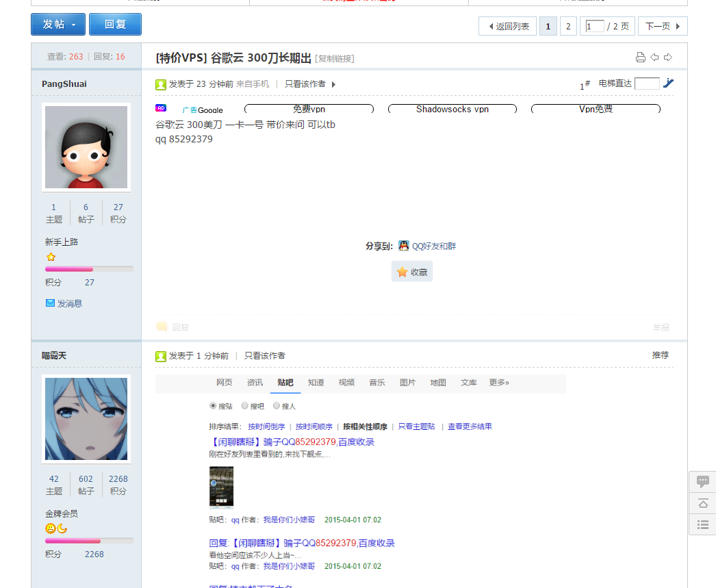Image resolution: width=716 pixels, height=588 pixels.
Task: Click PangShuai's yellow rank star
Action: pos(51,257)
